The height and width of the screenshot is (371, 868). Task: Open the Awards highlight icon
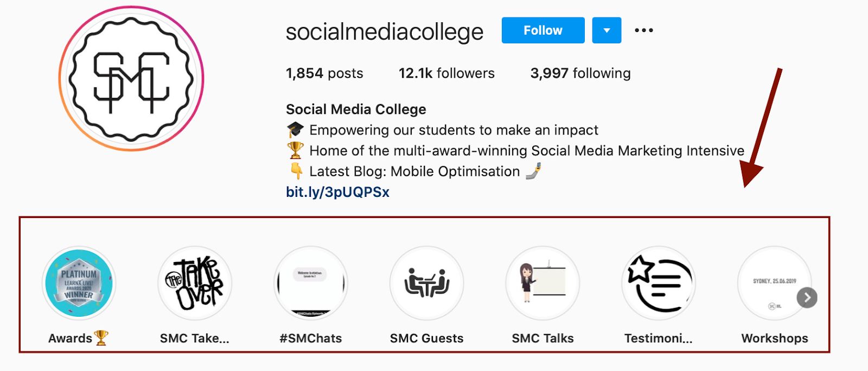coord(79,284)
